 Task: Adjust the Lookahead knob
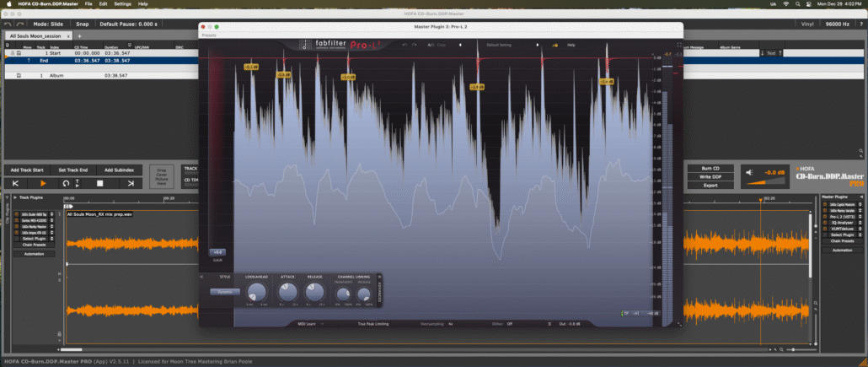(256, 292)
